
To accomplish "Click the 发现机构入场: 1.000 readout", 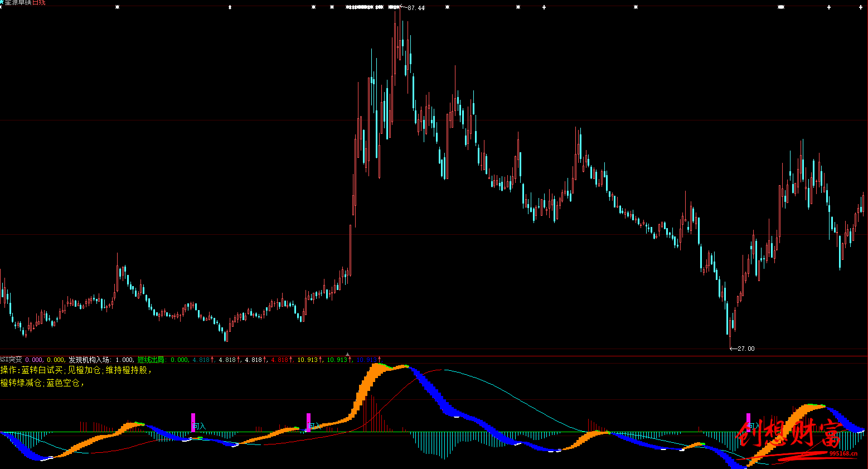I will (101, 360).
